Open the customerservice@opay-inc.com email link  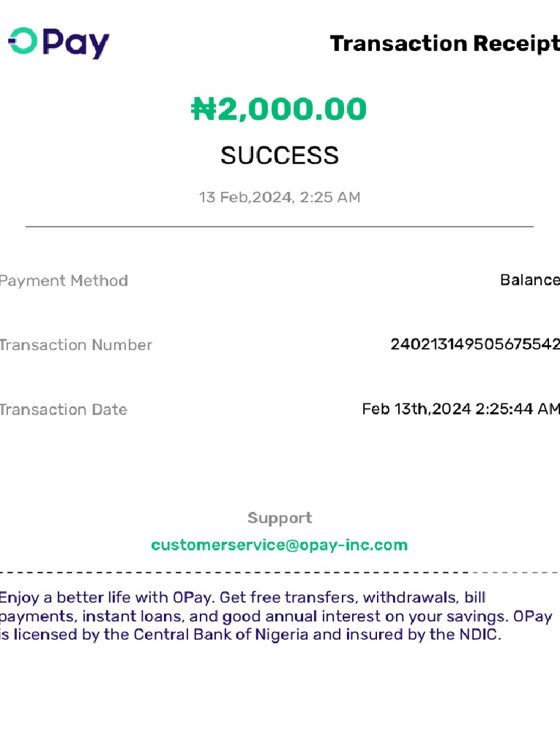279,545
